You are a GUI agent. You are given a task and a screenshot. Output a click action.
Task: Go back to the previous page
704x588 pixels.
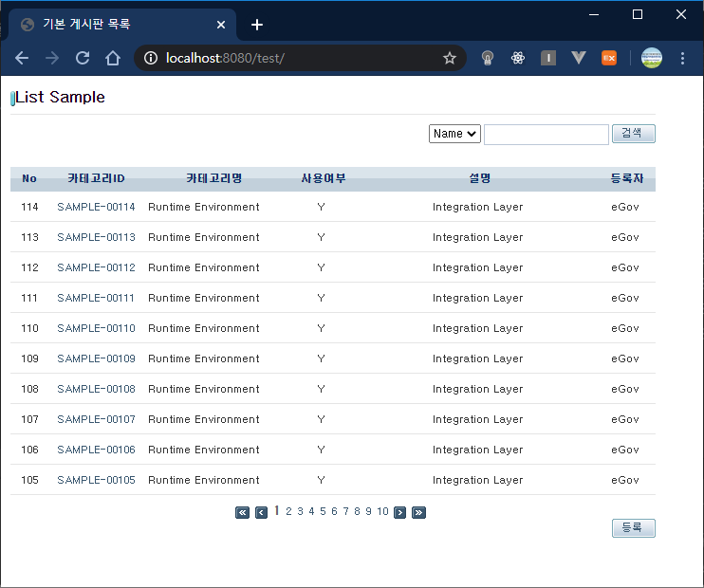pos(22,58)
